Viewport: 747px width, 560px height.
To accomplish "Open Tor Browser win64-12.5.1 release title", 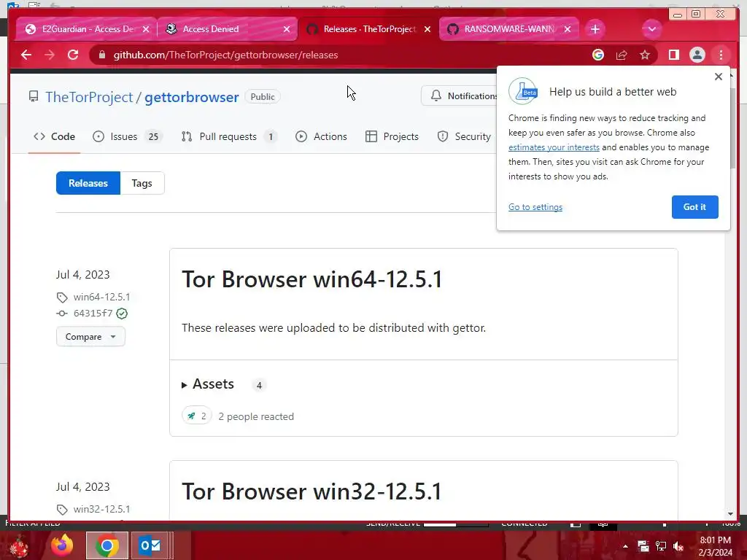I will 312,279.
